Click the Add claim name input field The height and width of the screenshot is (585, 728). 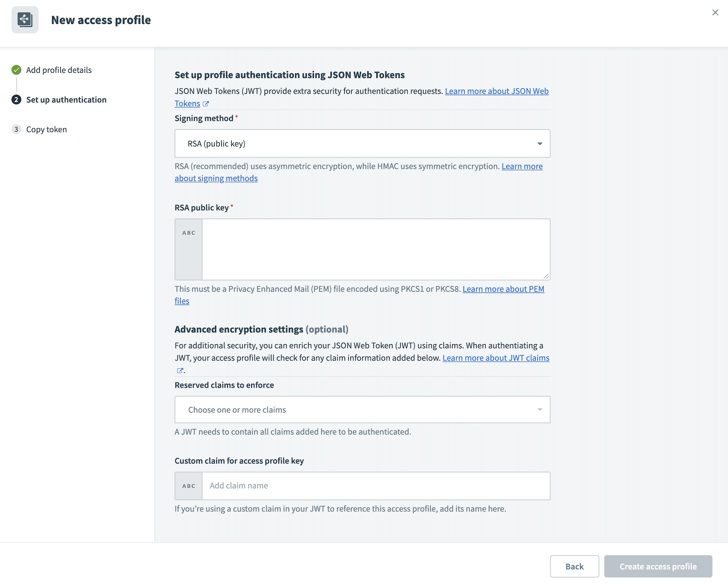[x=376, y=486]
